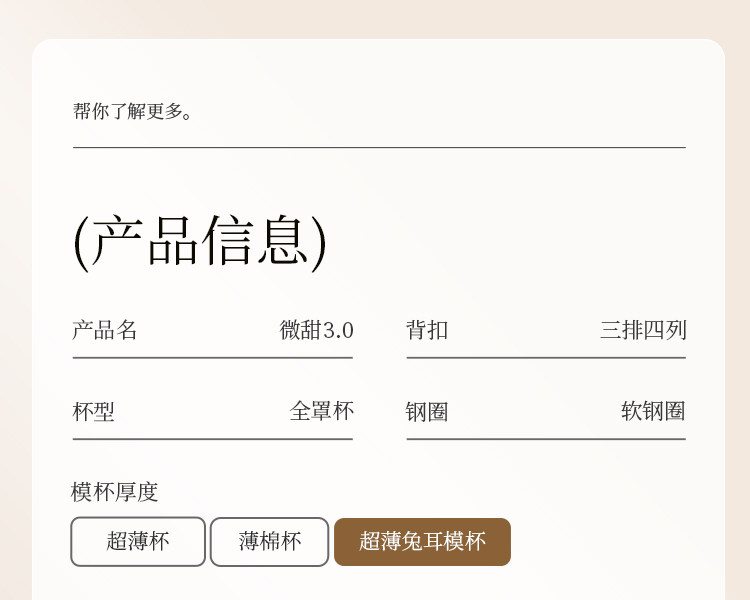Click the divider line below 帮你了解更多
The width and height of the screenshot is (750, 600).
379,148
